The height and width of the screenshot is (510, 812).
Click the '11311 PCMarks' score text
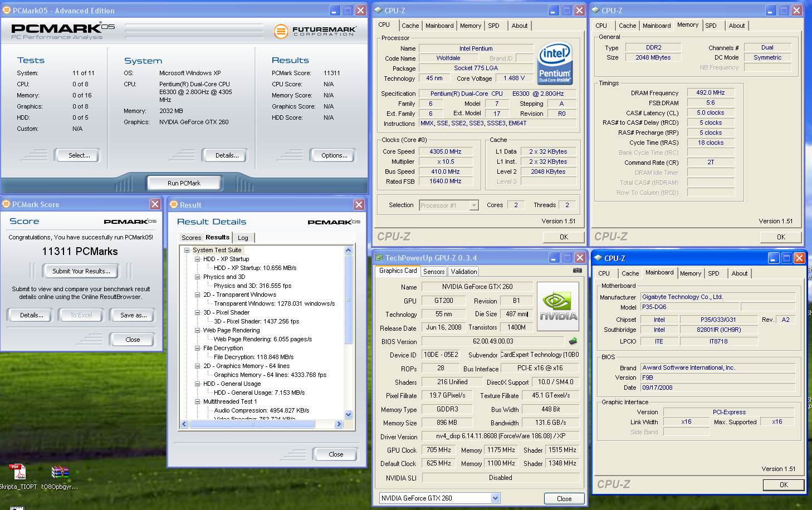click(80, 252)
